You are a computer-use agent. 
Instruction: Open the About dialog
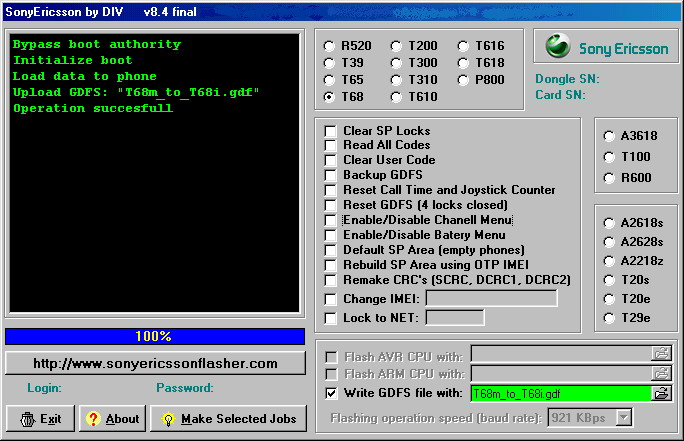pos(112,419)
